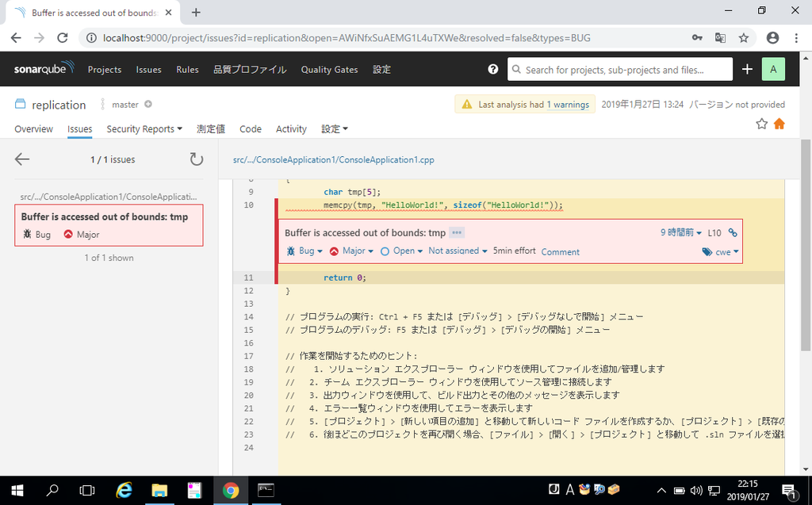Image resolution: width=812 pixels, height=505 pixels.
Task: Open the Open status dropdown
Action: click(401, 251)
